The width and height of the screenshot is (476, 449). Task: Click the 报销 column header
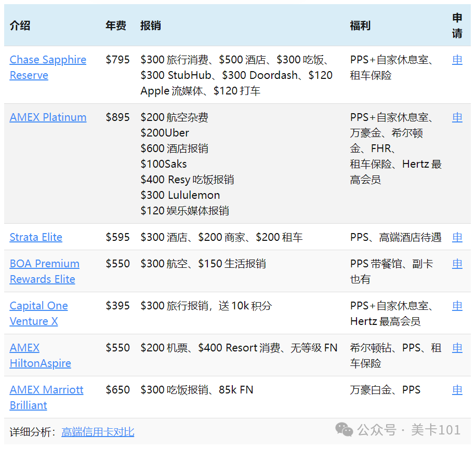coord(151,25)
